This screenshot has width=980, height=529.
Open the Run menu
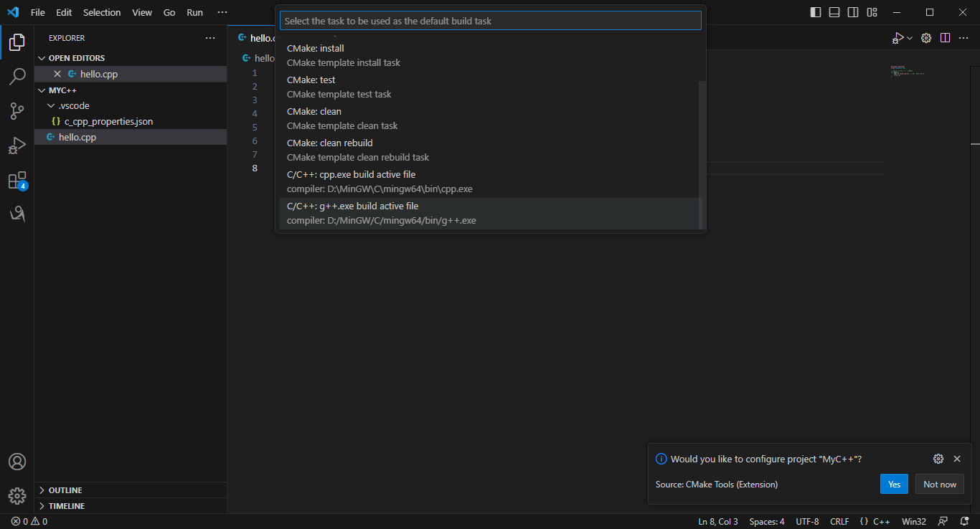(x=194, y=12)
